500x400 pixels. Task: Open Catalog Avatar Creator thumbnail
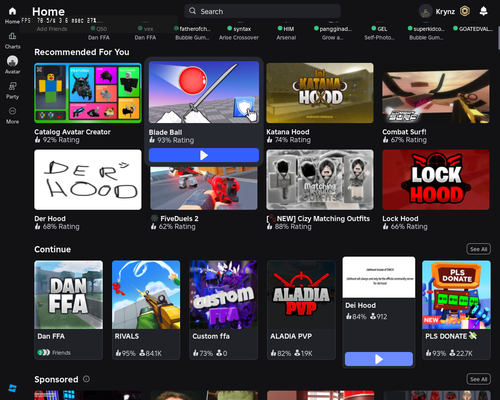pyautogui.click(x=88, y=93)
